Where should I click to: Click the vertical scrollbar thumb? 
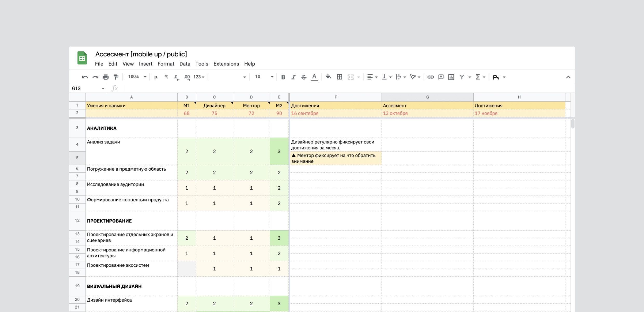pos(573,124)
